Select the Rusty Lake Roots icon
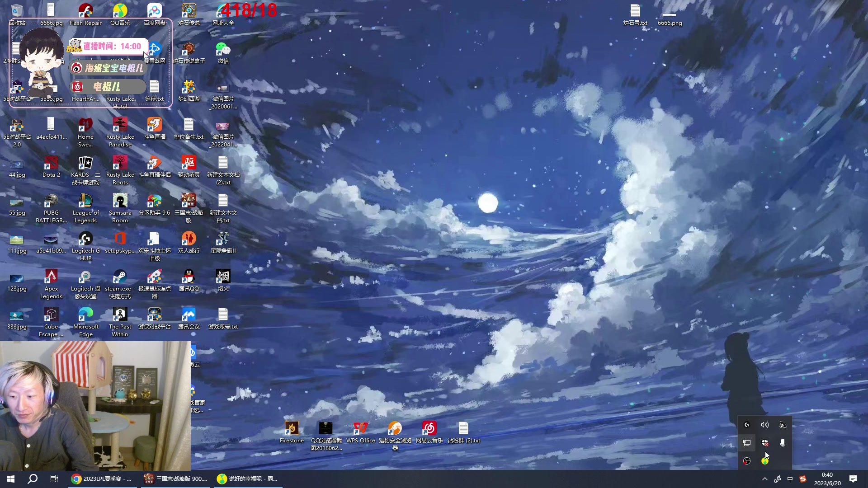Screen dimensions: 868x488 [120, 170]
